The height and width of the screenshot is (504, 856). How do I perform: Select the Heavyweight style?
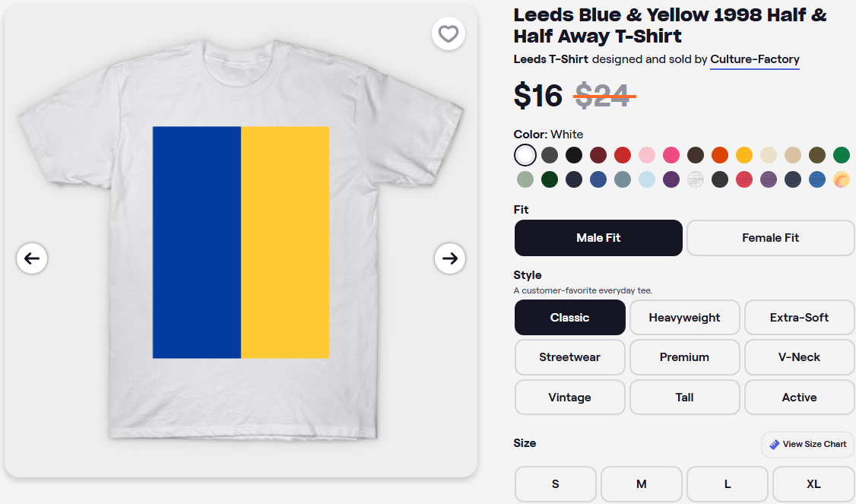click(x=684, y=318)
